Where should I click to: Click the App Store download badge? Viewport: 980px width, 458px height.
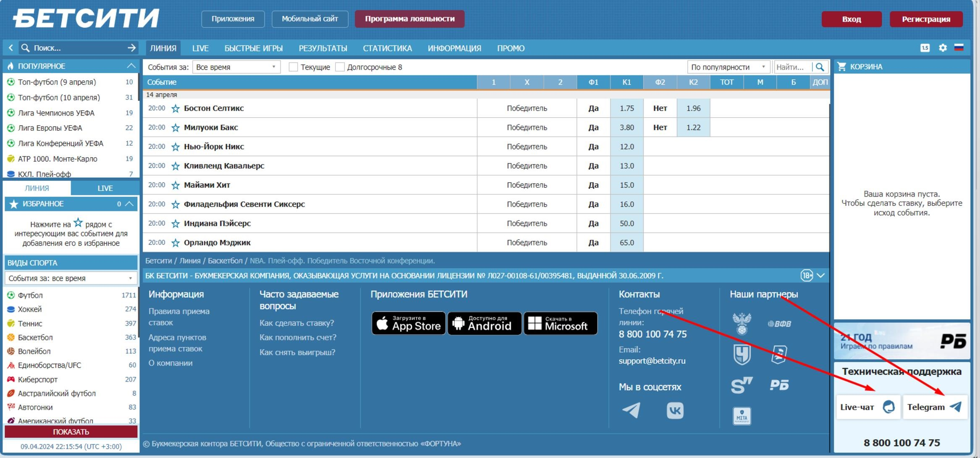pos(409,323)
